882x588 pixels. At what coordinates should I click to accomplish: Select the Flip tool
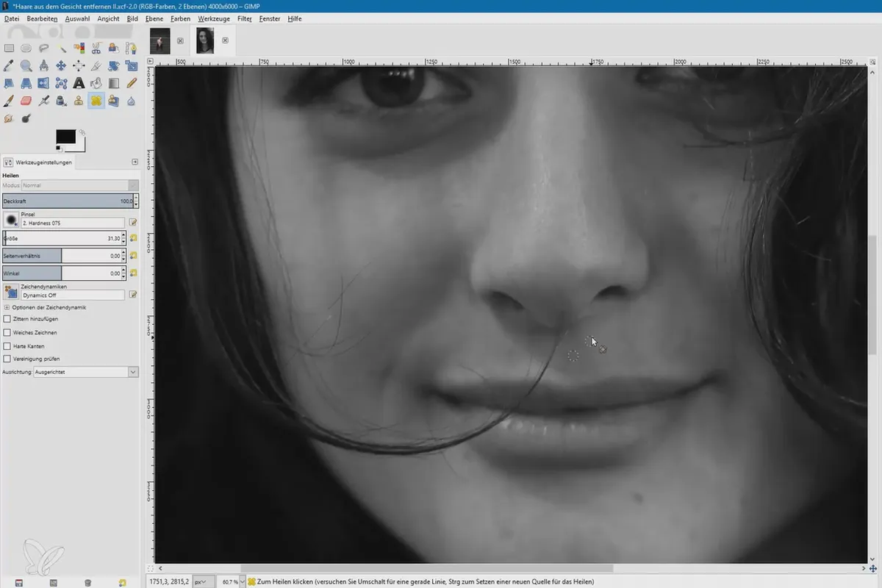(x=44, y=83)
